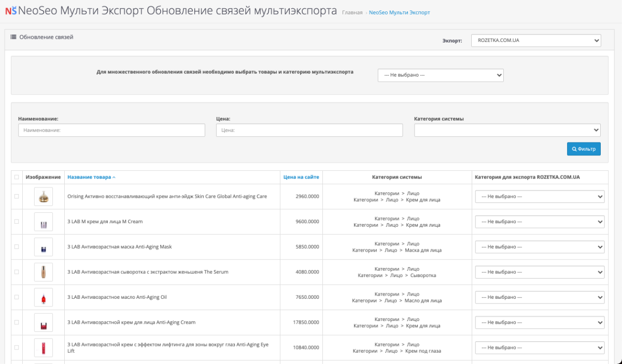Screen dimensions: 622x364
Task: Check the 3 LAB Антивозрастная маска row checkbox
Action: pos(17,247)
